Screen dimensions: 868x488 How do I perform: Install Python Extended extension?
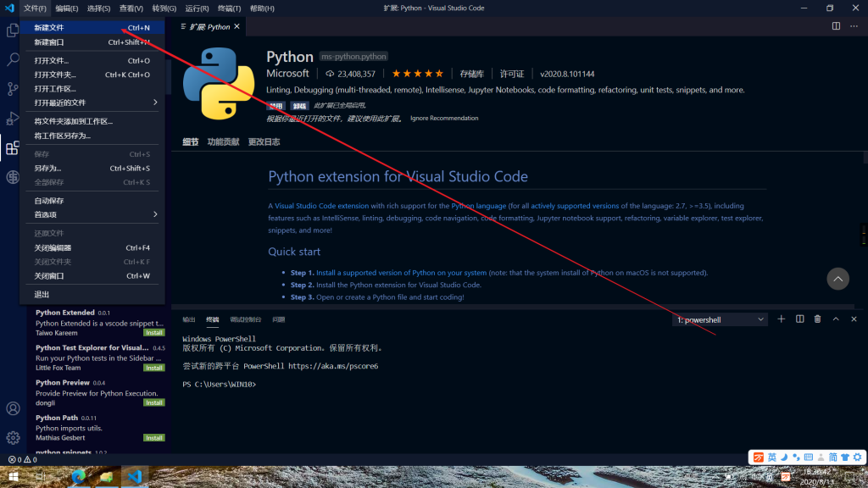click(154, 332)
